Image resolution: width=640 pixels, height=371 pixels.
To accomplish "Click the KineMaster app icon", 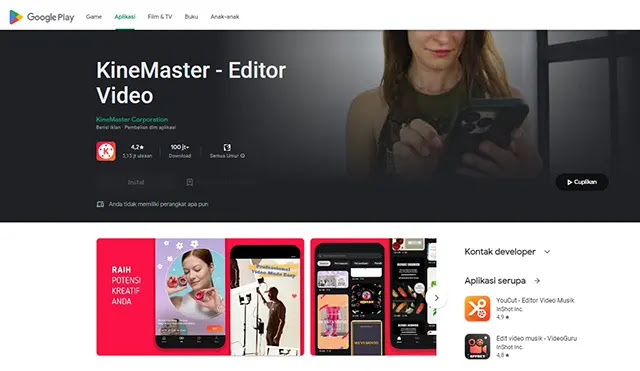I will tap(106, 151).
